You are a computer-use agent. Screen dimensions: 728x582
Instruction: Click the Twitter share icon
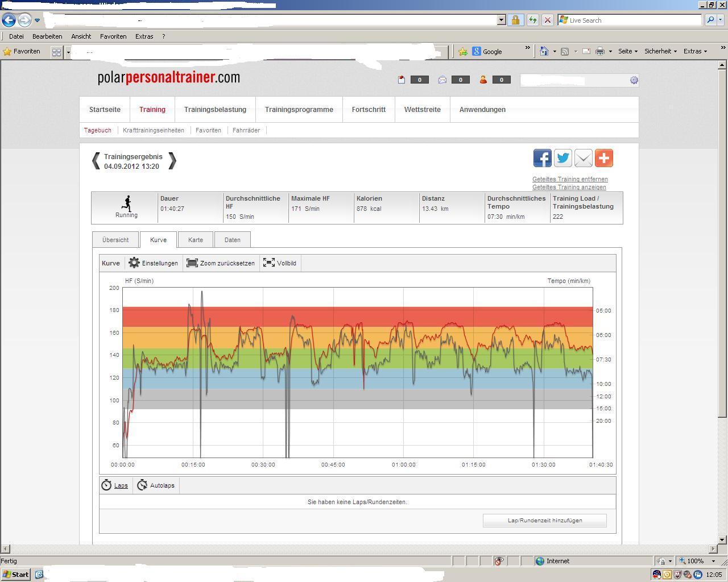[x=562, y=158]
